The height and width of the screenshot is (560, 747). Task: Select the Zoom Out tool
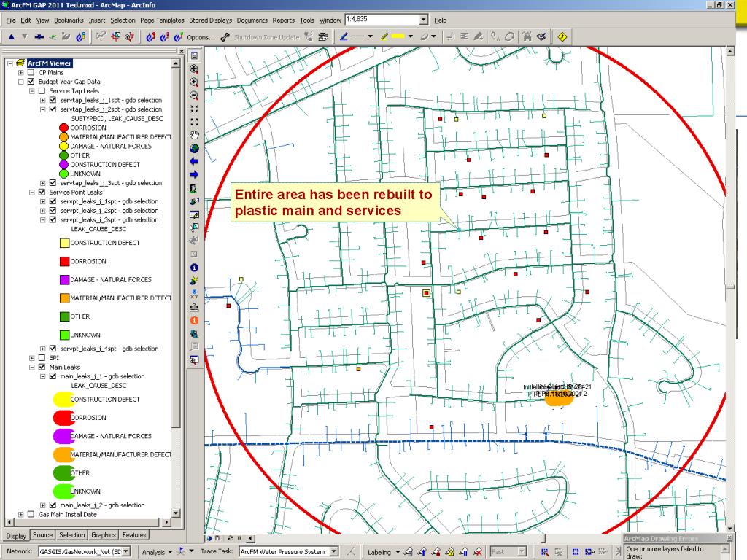click(194, 96)
